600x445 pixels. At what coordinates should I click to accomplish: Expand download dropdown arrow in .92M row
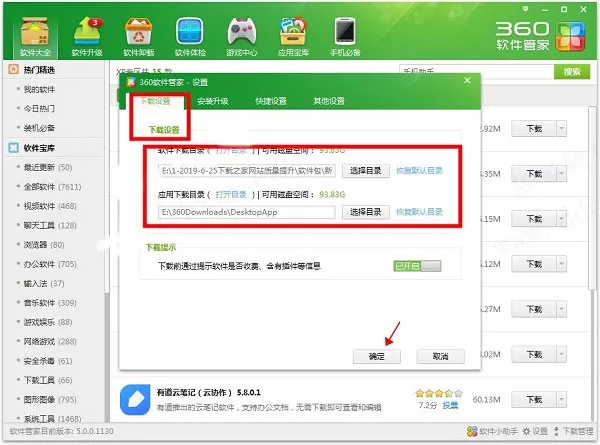pos(561,129)
